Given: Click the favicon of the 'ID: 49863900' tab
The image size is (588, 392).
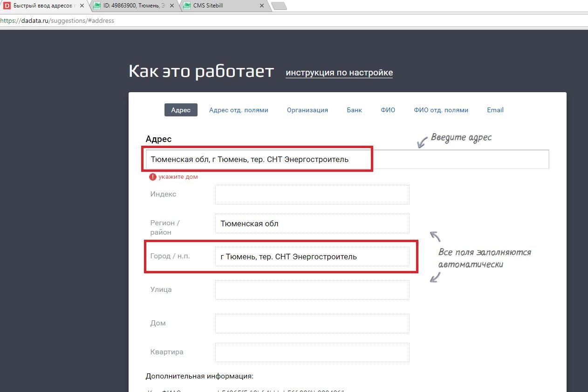Looking at the screenshot, I should click(97, 6).
